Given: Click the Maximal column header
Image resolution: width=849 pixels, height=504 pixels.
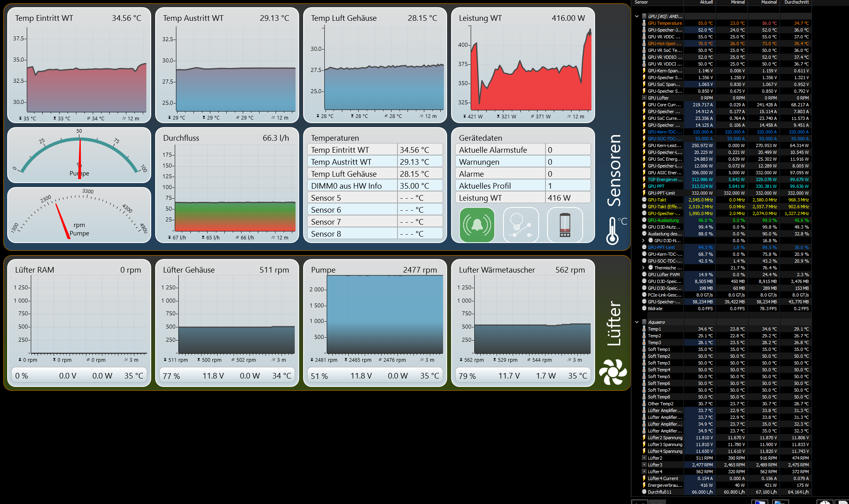Looking at the screenshot, I should 769,2.
